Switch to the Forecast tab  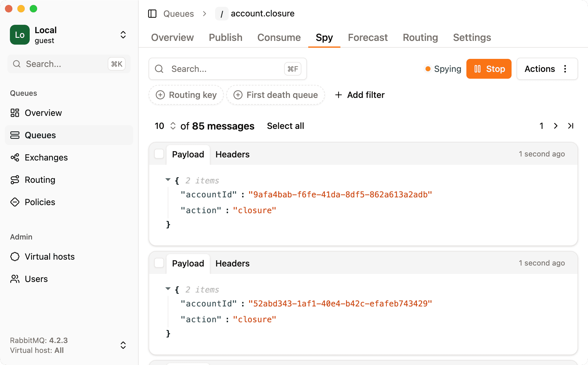coord(368,37)
